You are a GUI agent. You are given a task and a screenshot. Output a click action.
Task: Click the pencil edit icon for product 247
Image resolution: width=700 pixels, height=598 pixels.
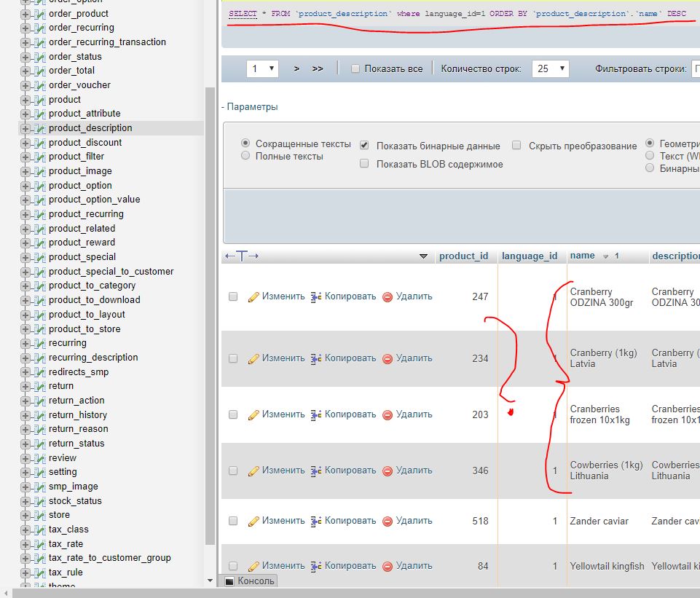253,297
